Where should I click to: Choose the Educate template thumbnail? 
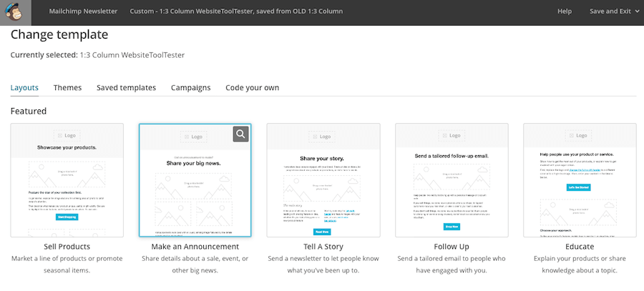[x=580, y=180]
